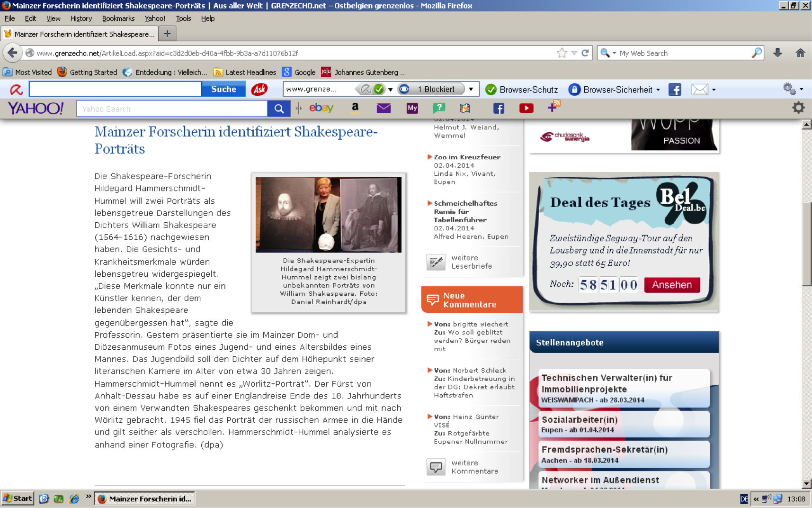Click the Facebook icon in Avira toolbar
This screenshot has width=812, height=508.
(x=675, y=90)
